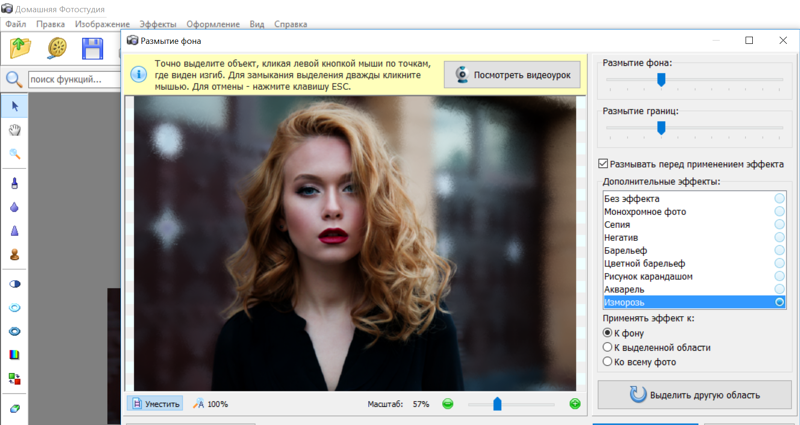Select the dark blue ring tool

point(15,331)
